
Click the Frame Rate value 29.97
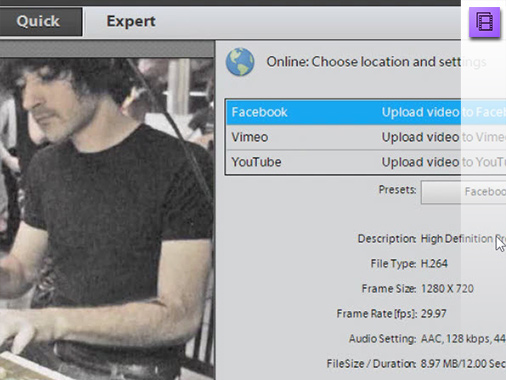[433, 314]
